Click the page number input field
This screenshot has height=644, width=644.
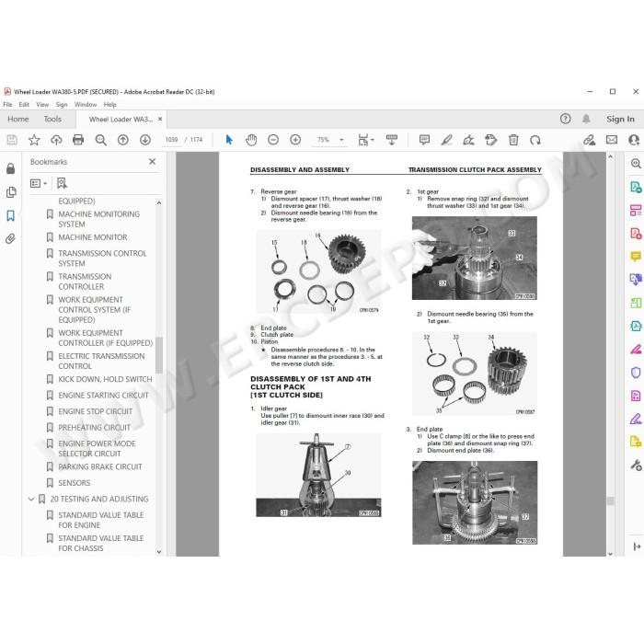coord(171,140)
